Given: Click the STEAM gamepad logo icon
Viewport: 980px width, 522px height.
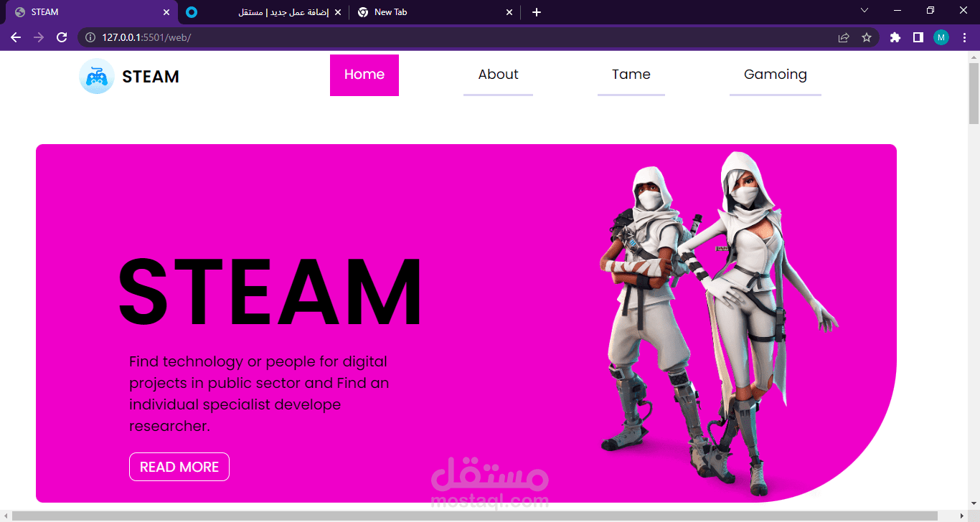Looking at the screenshot, I should [97, 77].
